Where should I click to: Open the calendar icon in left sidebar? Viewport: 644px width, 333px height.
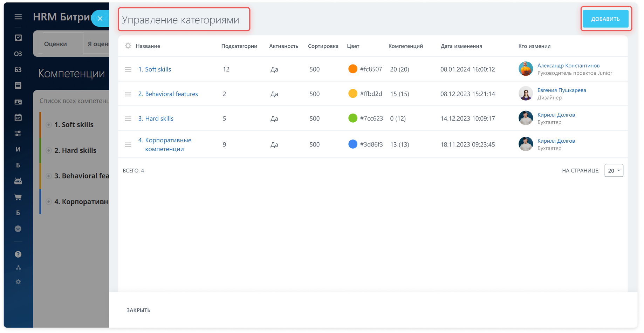(18, 117)
